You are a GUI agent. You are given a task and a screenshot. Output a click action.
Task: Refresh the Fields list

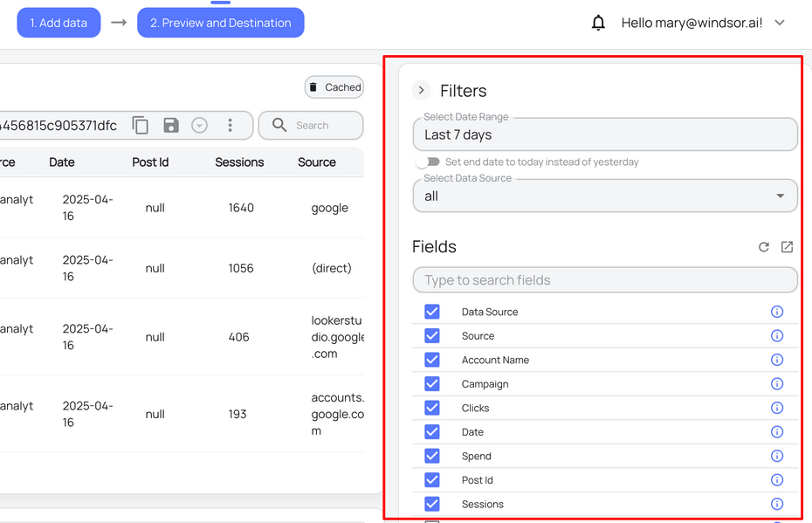pyautogui.click(x=763, y=247)
